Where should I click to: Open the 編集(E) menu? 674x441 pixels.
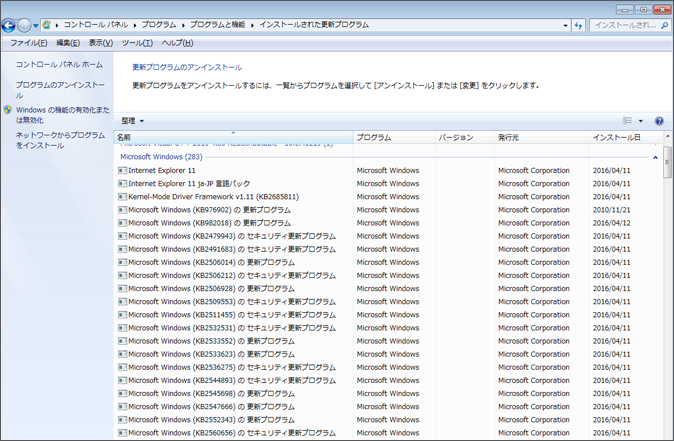68,43
